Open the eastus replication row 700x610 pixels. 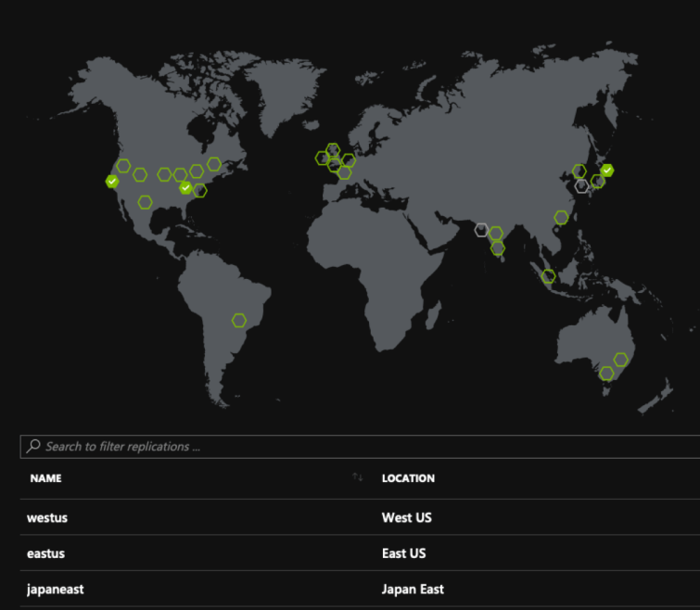click(x=46, y=553)
